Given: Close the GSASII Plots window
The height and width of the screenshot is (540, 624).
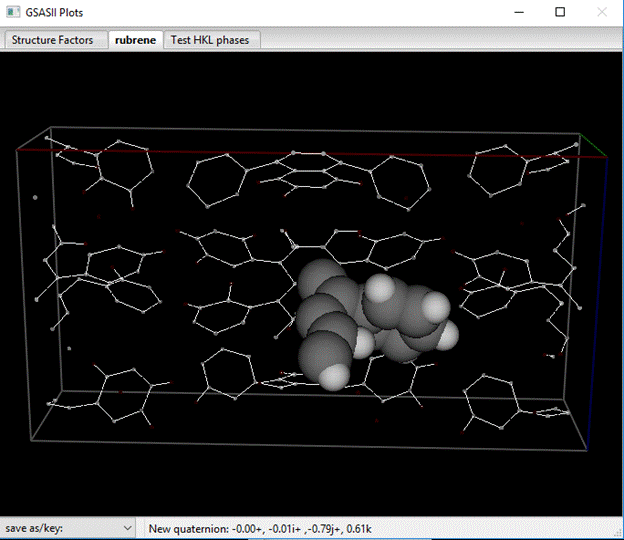Looking at the screenshot, I should 601,13.
